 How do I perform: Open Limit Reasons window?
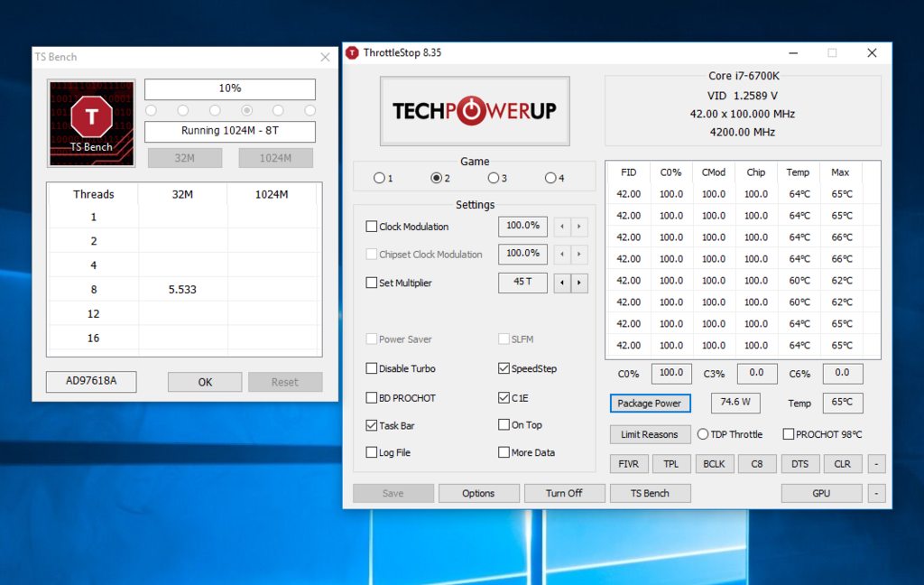[650, 434]
